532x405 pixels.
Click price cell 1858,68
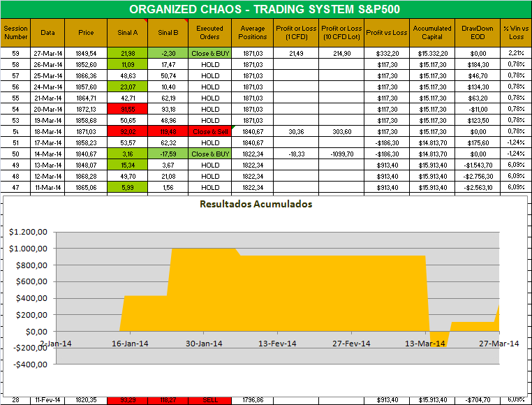(x=86, y=121)
